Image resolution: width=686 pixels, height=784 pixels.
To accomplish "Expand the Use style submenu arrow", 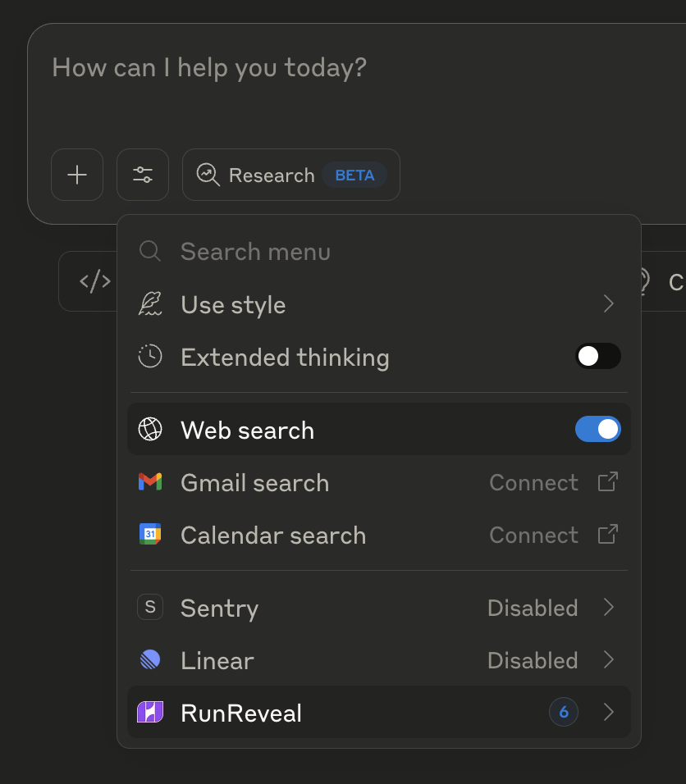I will pos(608,304).
